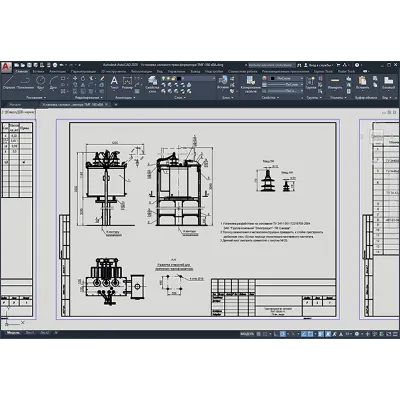
Task: Expand the Блок panel dropdown
Action: point(228,98)
